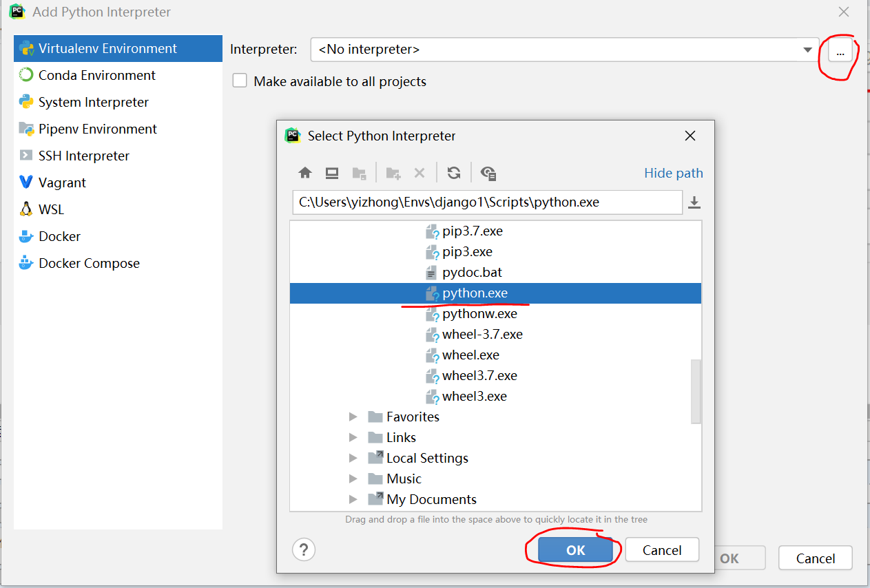Choose Pipenv Environment option
The image size is (870, 588).
(118, 129)
